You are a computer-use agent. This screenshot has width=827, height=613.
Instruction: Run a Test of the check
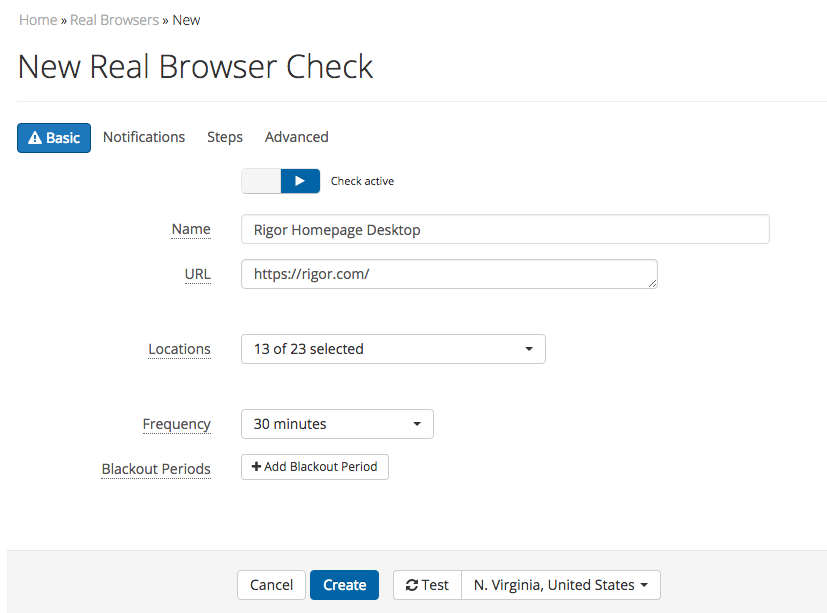click(x=427, y=585)
